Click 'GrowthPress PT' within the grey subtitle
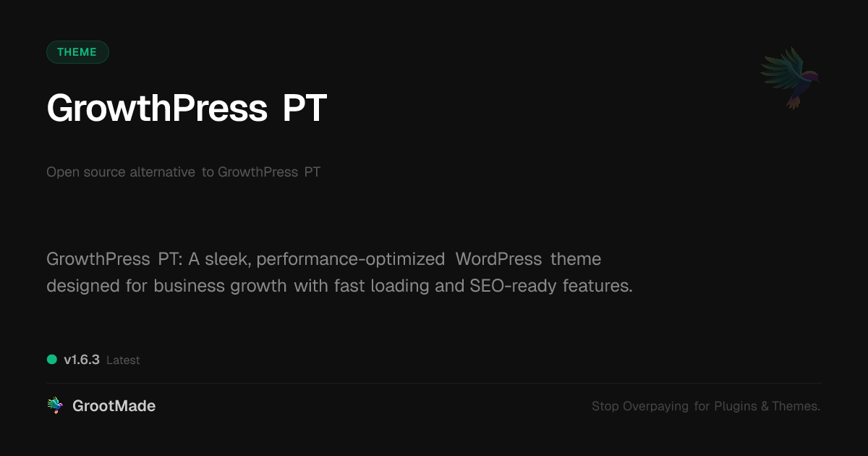The image size is (868, 456). pos(268,172)
